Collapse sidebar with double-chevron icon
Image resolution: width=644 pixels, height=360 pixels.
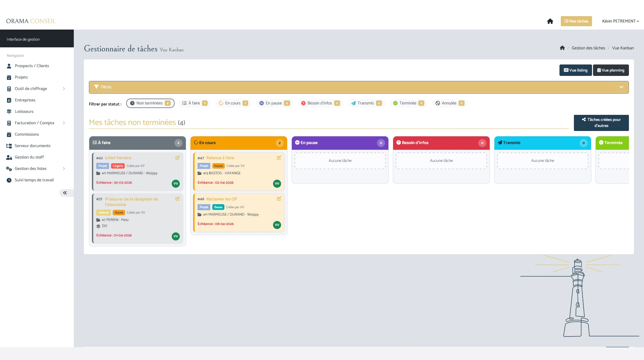click(x=65, y=193)
